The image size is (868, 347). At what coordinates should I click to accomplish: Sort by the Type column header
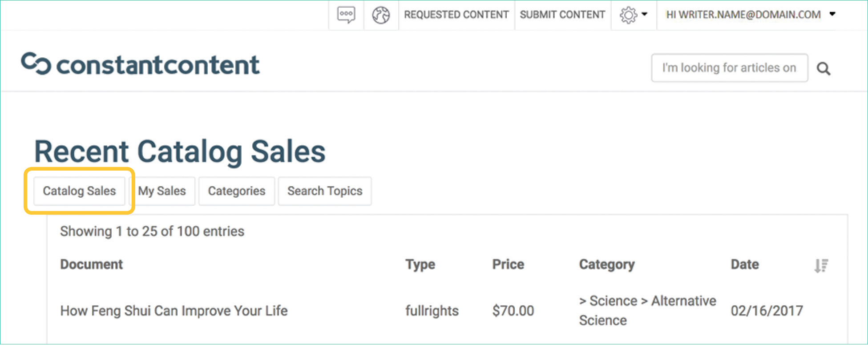coord(420,264)
